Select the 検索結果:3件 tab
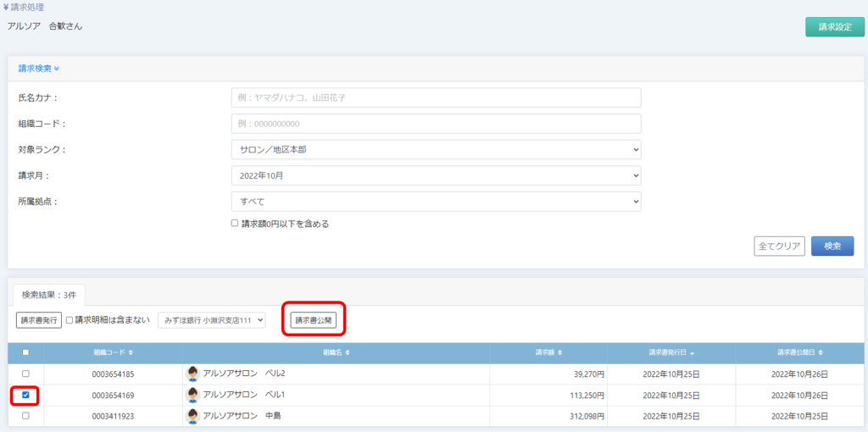Viewport: 868px width, 432px height. tap(47, 295)
